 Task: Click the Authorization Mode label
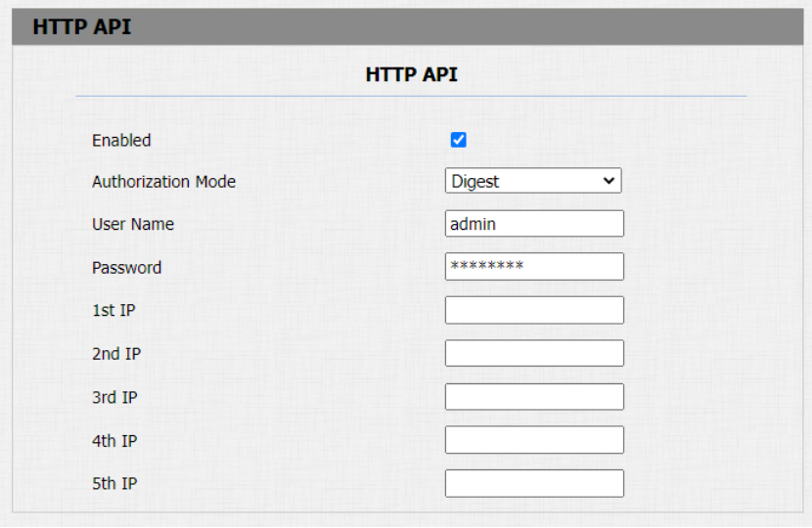click(x=163, y=182)
